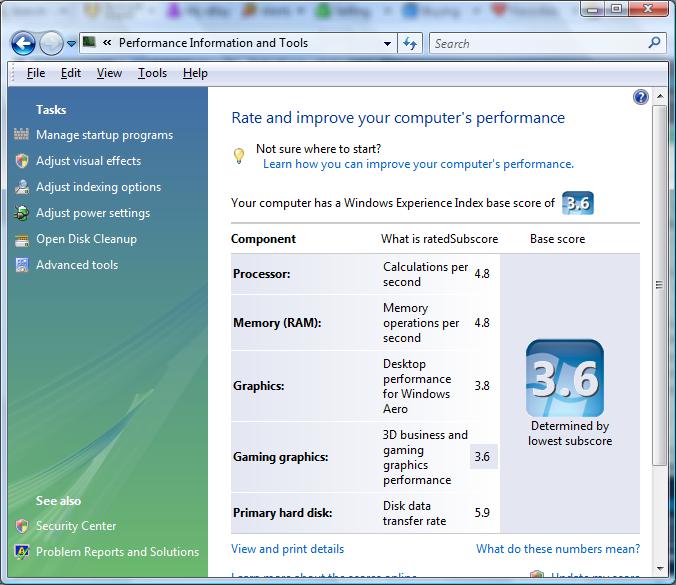676x585 pixels.
Task: Open the Help menu
Action: [195, 73]
